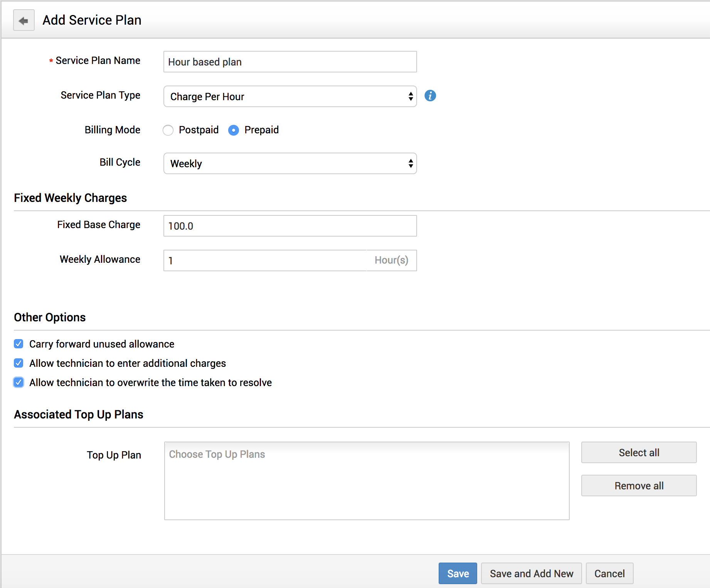Click the Fixed Base Charge input
This screenshot has width=710, height=588.
tap(290, 226)
